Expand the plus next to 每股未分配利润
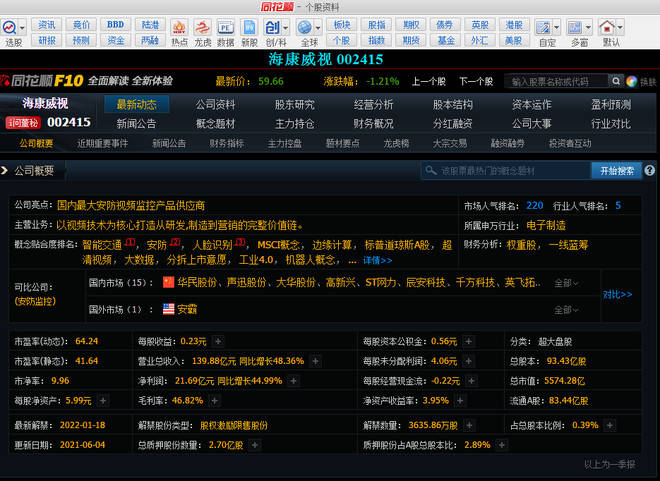 point(468,361)
